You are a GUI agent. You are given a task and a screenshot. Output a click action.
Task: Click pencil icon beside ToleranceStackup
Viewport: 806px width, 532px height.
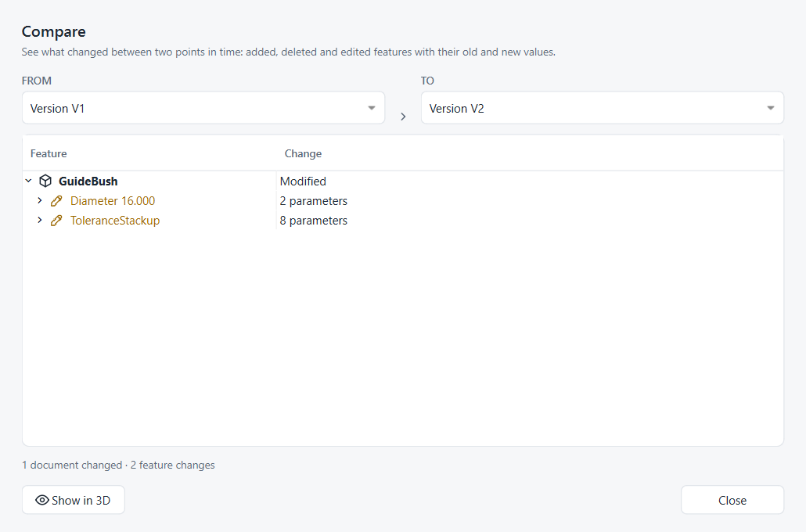coord(56,221)
